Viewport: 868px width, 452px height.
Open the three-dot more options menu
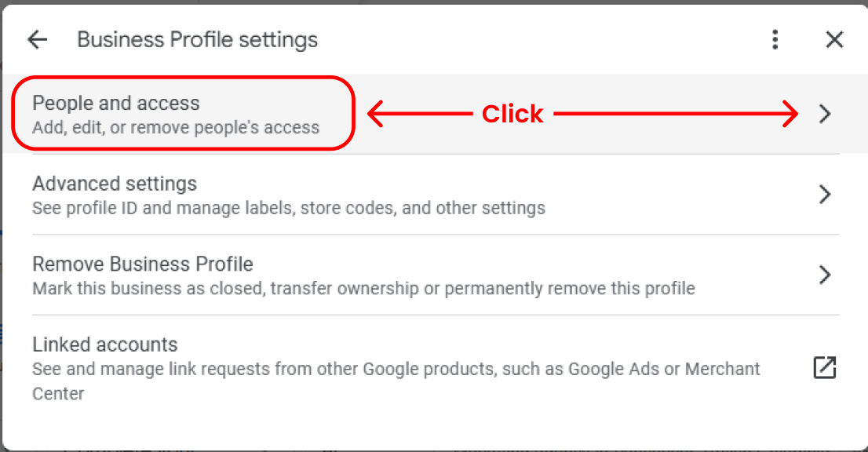point(775,40)
